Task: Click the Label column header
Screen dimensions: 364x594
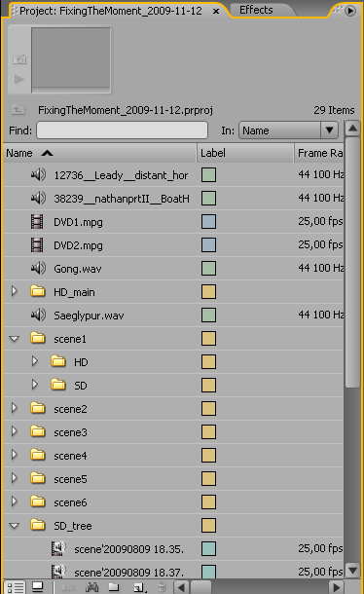Action: click(x=245, y=153)
